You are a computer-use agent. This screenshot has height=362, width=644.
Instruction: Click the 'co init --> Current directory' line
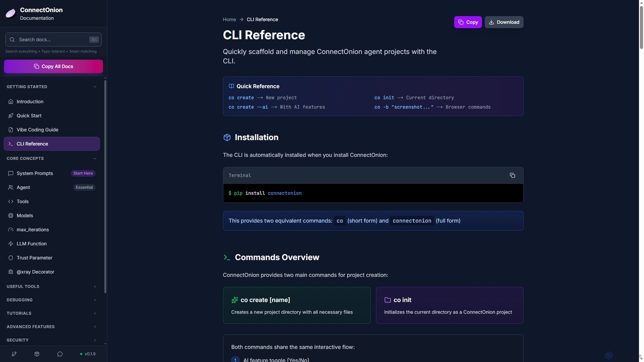[414, 98]
